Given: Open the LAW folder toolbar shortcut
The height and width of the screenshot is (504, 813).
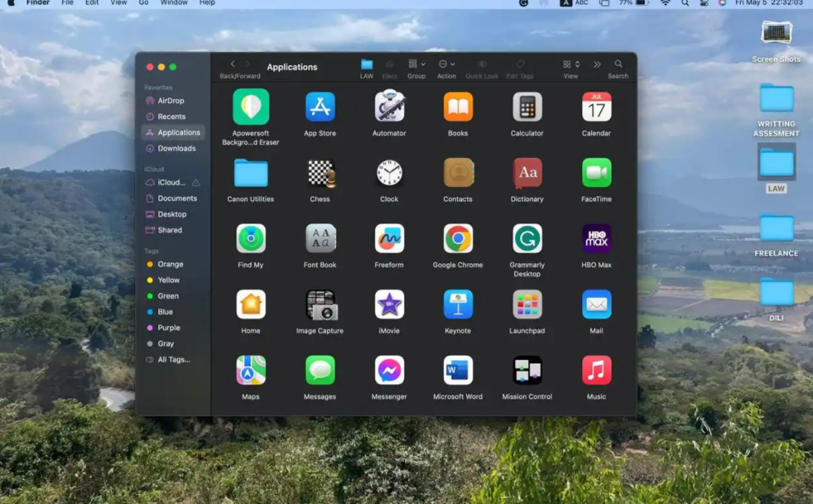Looking at the screenshot, I should (x=367, y=64).
